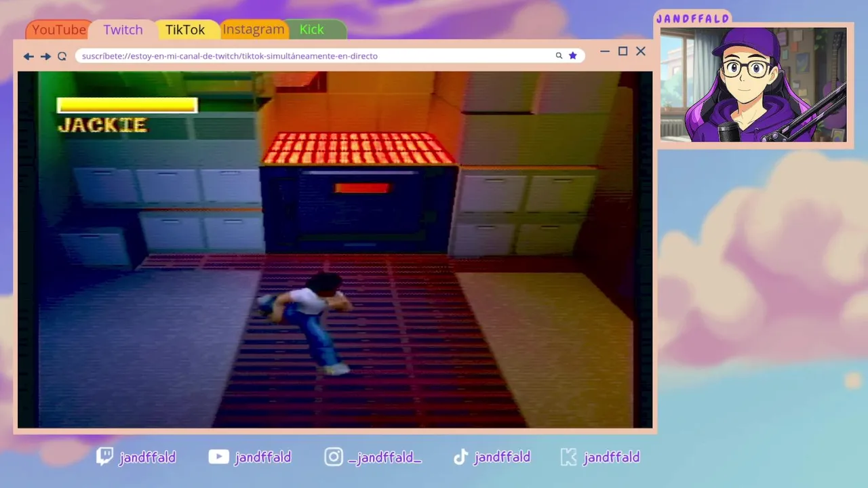868x488 pixels.
Task: Go back with the left arrow
Action: (28, 56)
